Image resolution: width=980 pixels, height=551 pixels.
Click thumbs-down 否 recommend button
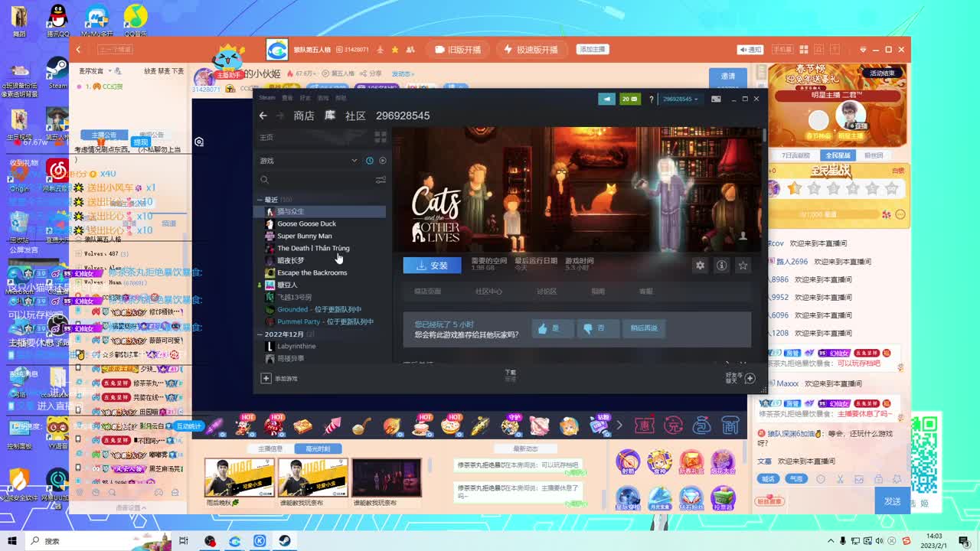pos(597,328)
